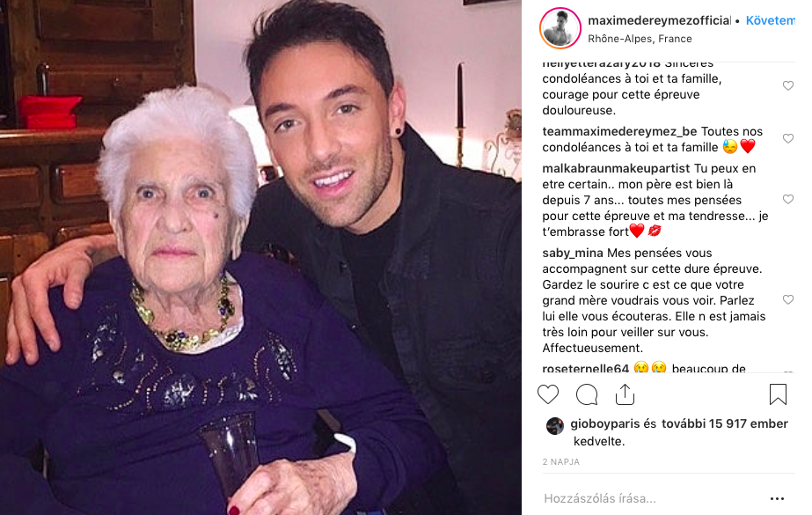Viewport: 812px width, 515px height.
Task: Like malkabraunmakeupartist's comment heart
Action: (787, 200)
